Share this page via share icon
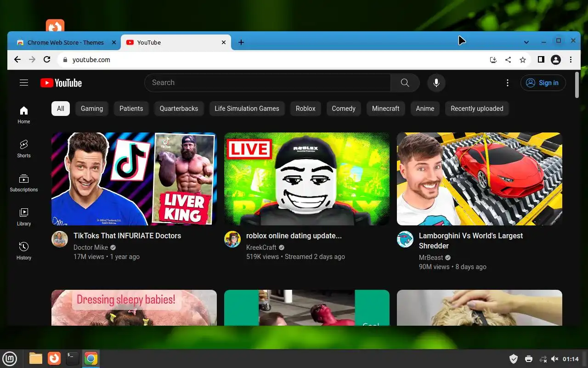 point(508,59)
